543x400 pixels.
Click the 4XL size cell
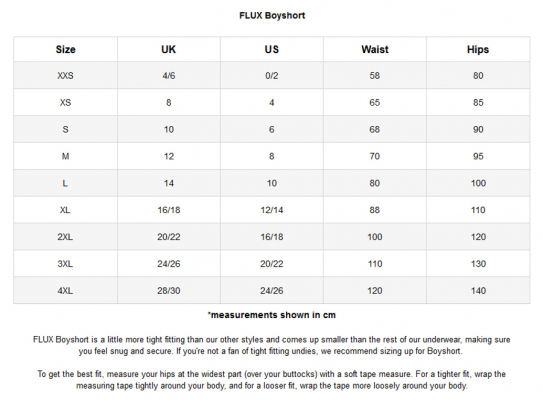65,291
